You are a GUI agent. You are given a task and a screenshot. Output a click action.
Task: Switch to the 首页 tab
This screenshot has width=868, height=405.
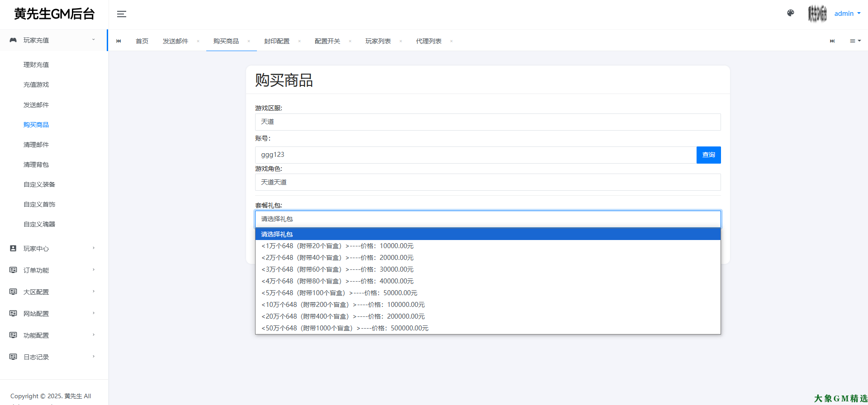pyautogui.click(x=142, y=41)
